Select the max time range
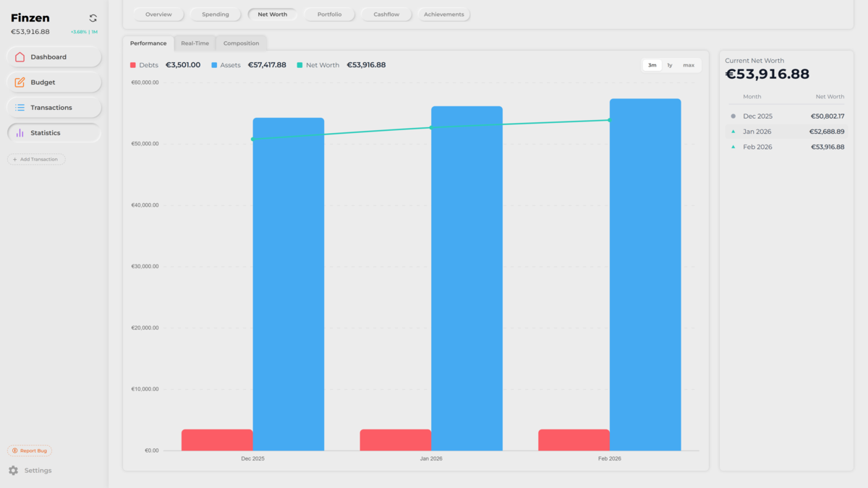This screenshot has height=488, width=868. click(689, 65)
